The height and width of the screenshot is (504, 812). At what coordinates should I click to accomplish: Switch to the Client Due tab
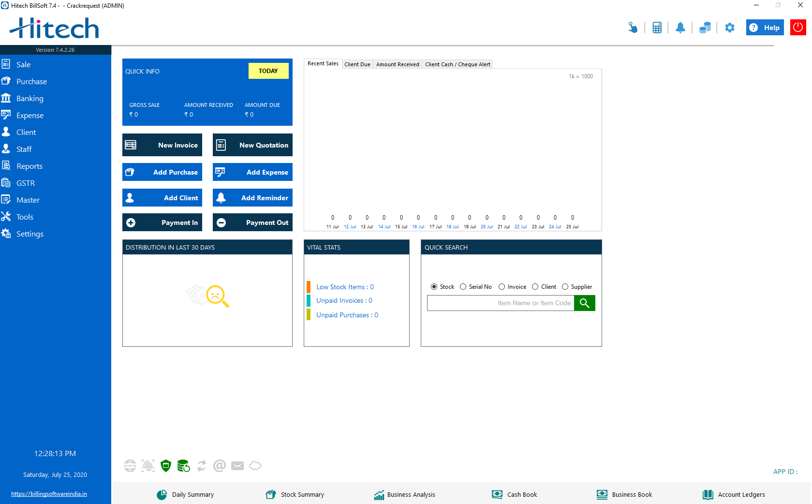click(x=357, y=64)
